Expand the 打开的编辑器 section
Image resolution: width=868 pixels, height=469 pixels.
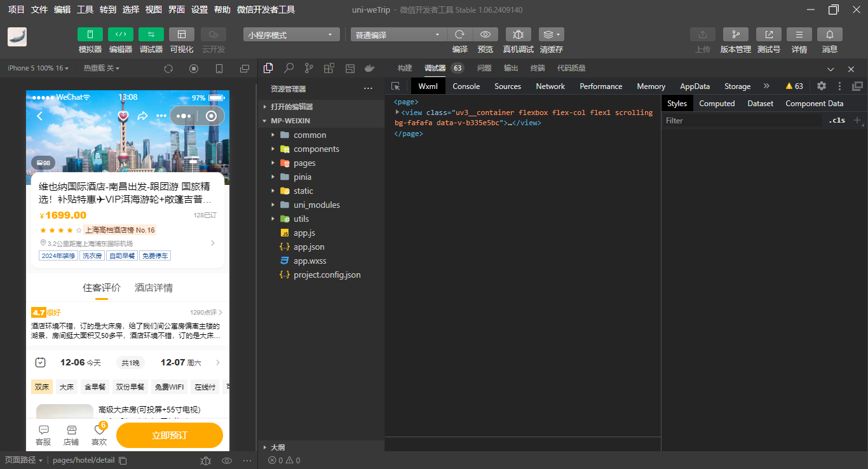click(x=321, y=107)
